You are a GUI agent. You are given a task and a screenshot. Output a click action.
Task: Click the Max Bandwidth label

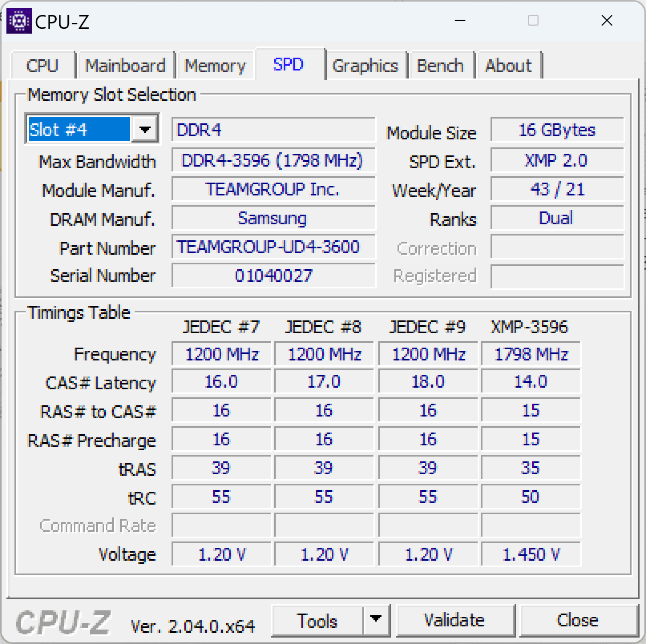click(x=97, y=162)
